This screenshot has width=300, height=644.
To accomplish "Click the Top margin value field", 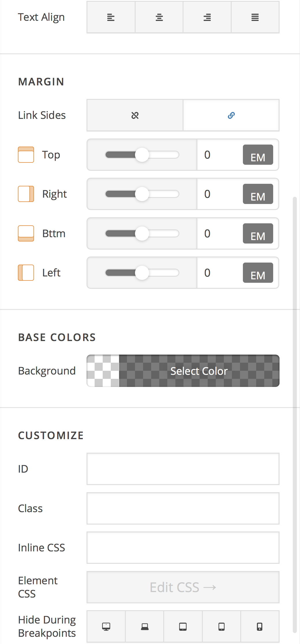I will pos(219,155).
